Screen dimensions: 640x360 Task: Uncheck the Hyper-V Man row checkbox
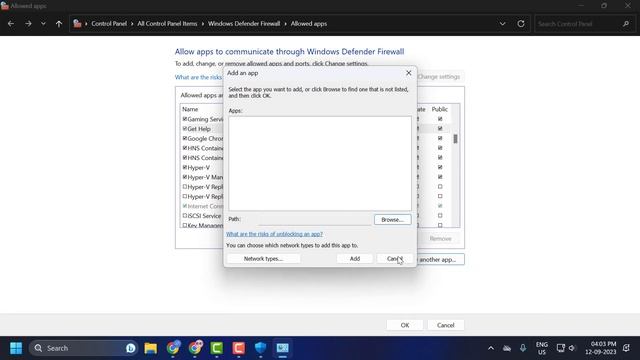pyautogui.click(x=184, y=177)
